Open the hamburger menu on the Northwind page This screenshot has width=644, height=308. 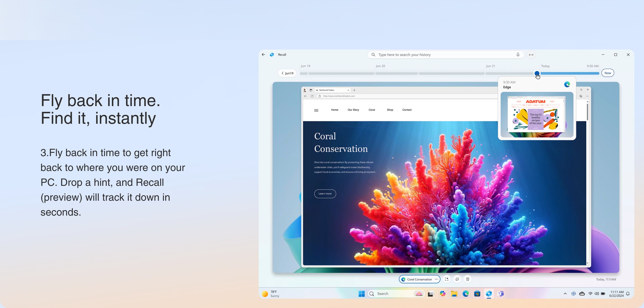tap(316, 110)
